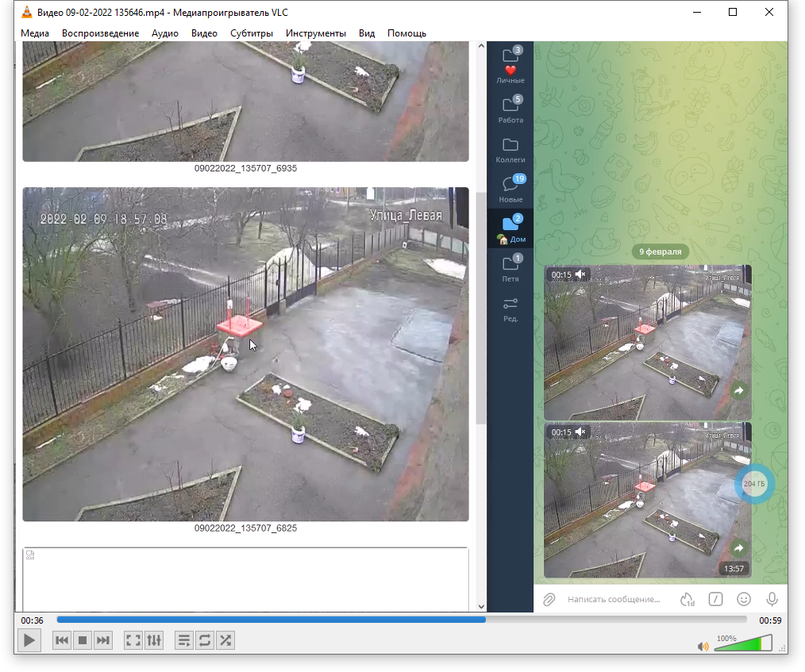This screenshot has height=672, width=805.
Task: Click the broken image placeholder icon
Action: coord(30,555)
